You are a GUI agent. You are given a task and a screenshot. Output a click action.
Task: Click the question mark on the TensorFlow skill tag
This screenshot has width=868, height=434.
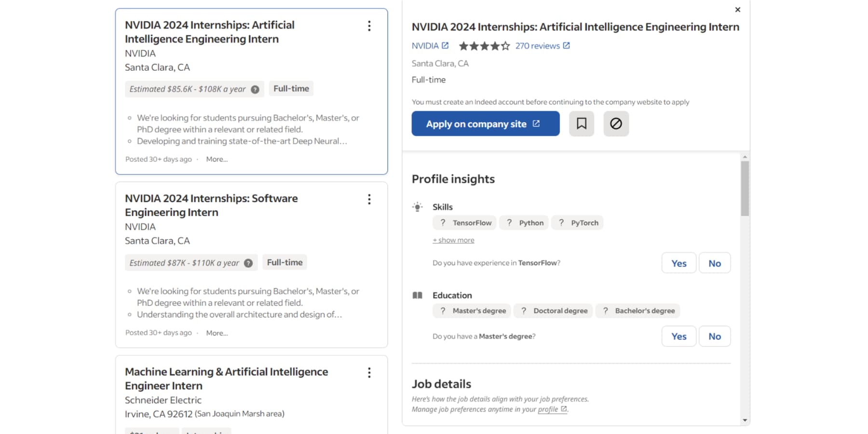click(443, 222)
